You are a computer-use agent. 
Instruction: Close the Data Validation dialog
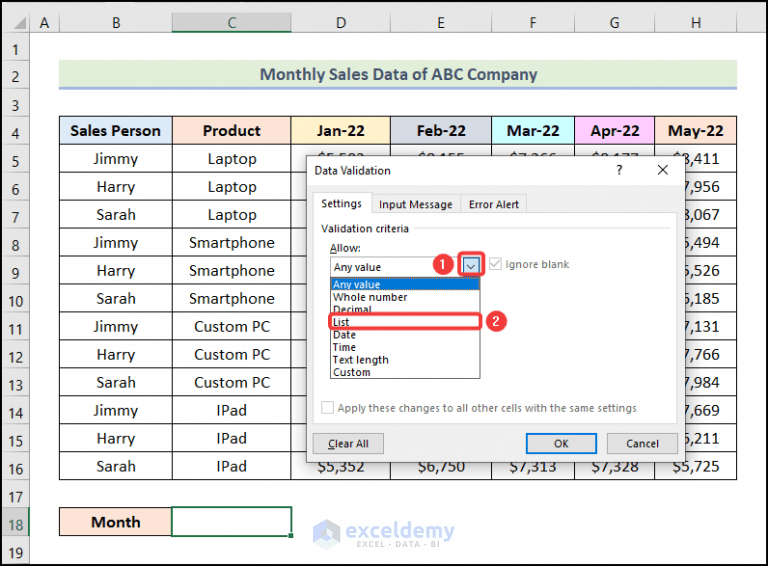click(x=663, y=170)
